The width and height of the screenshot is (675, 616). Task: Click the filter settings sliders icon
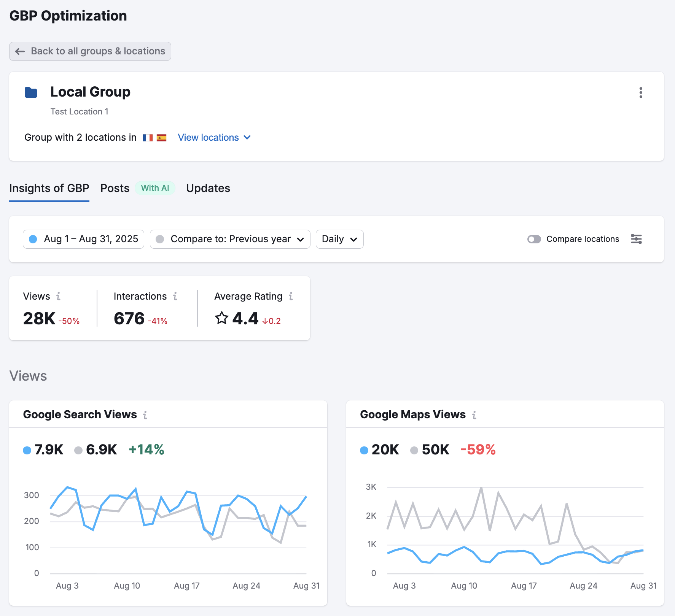[x=636, y=239]
